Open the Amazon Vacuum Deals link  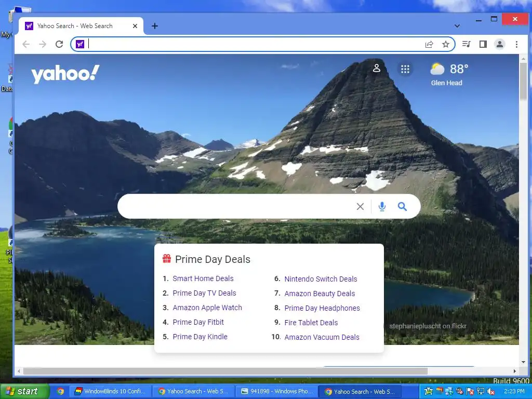pos(322,337)
